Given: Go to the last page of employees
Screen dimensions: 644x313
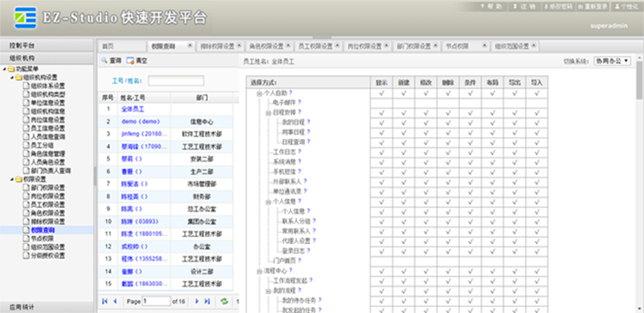Looking at the screenshot, I should coord(207,301).
